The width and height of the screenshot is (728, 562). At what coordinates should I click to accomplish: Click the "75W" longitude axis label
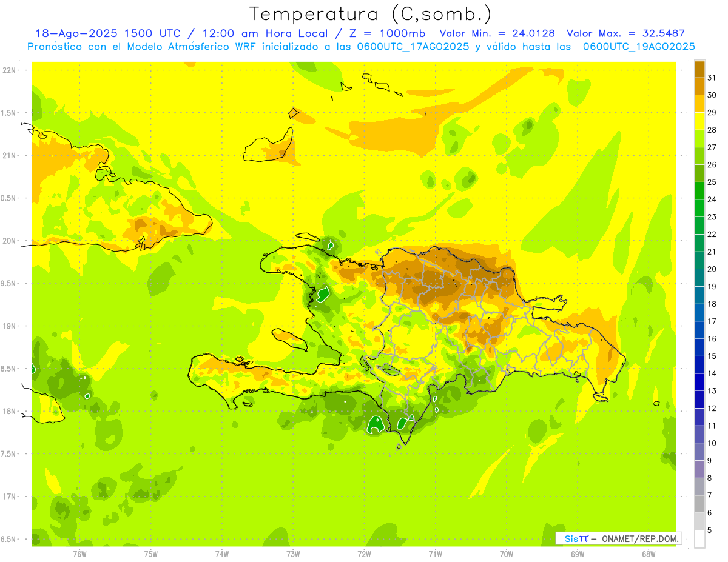pyautogui.click(x=151, y=554)
